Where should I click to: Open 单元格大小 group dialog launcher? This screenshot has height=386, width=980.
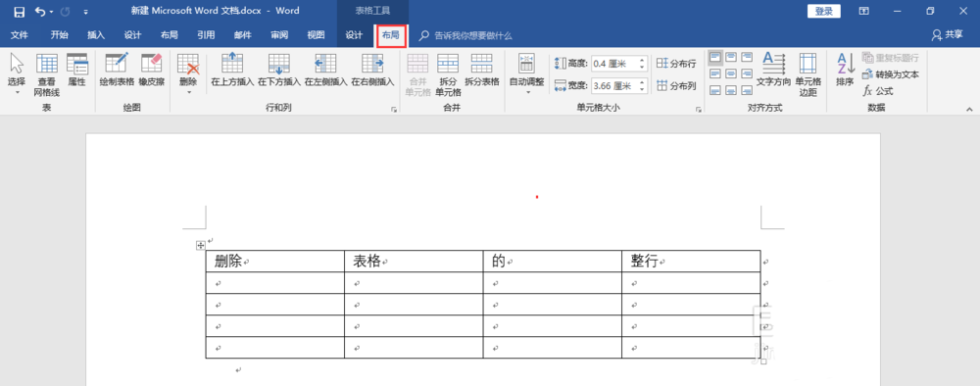pos(698,110)
